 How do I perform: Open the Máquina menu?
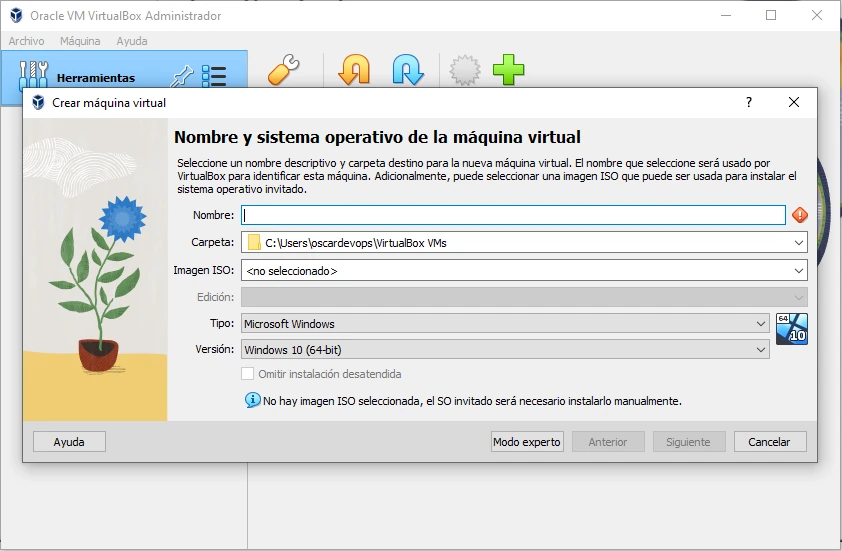[x=80, y=41]
